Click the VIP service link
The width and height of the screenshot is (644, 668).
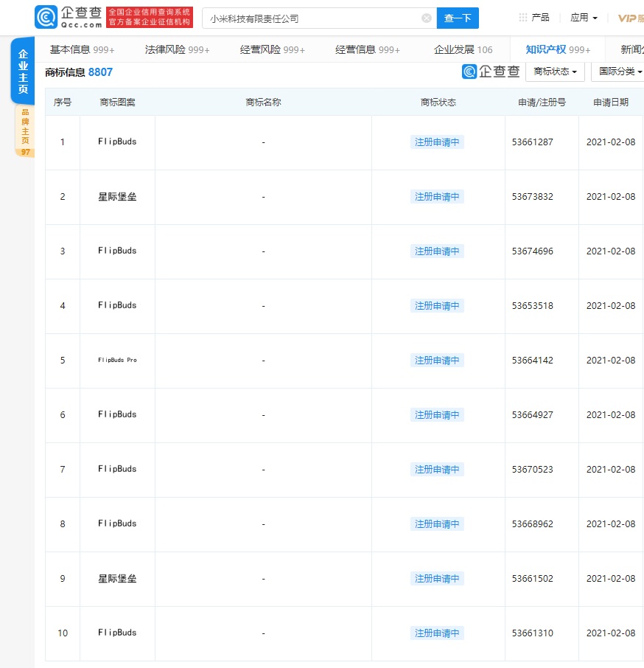(631, 18)
